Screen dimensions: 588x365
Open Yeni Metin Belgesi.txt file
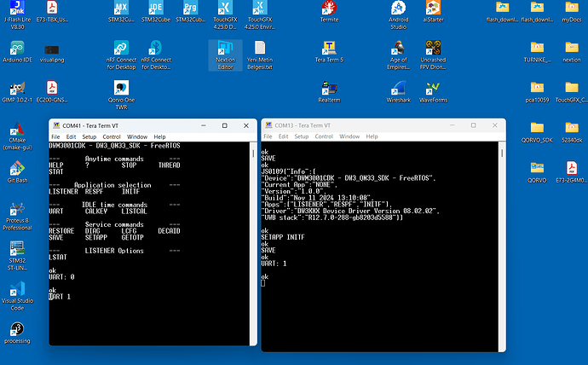(x=260, y=55)
